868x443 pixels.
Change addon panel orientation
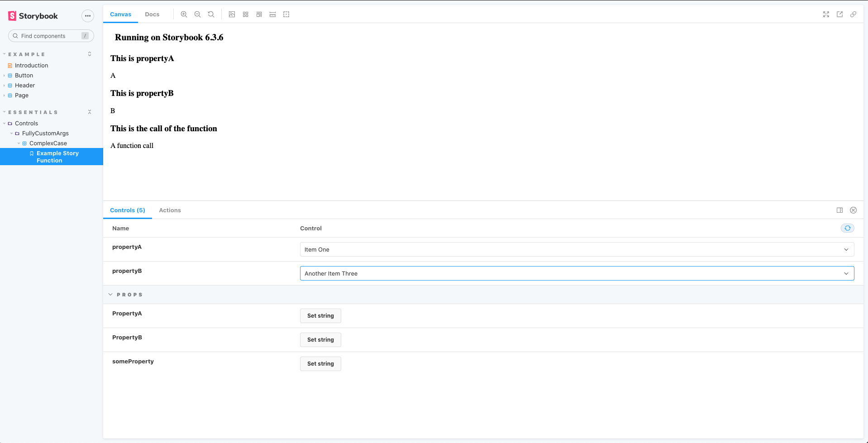pos(840,210)
